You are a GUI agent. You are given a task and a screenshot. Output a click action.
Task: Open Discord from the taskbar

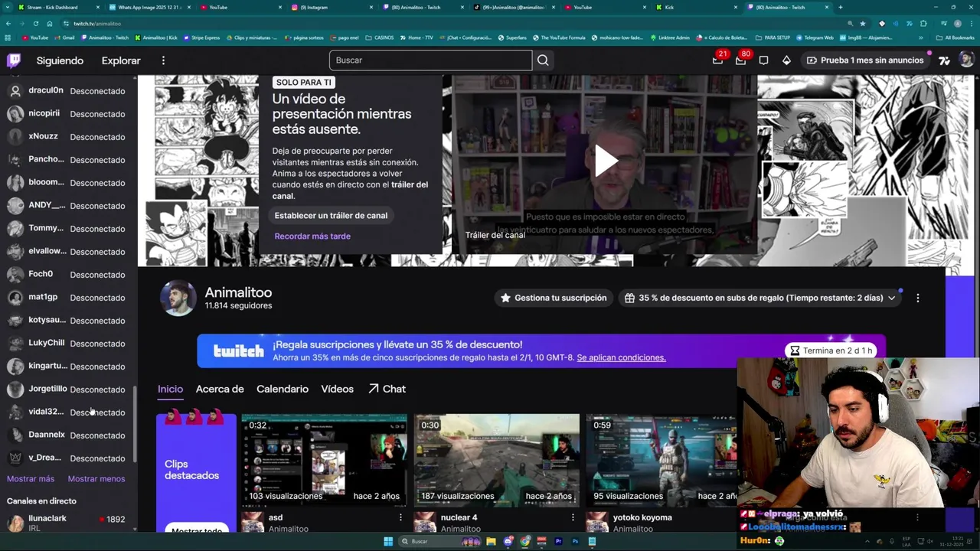pyautogui.click(x=508, y=541)
